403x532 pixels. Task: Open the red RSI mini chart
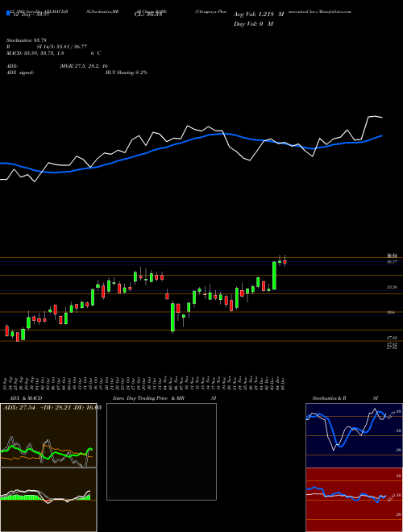point(354,500)
